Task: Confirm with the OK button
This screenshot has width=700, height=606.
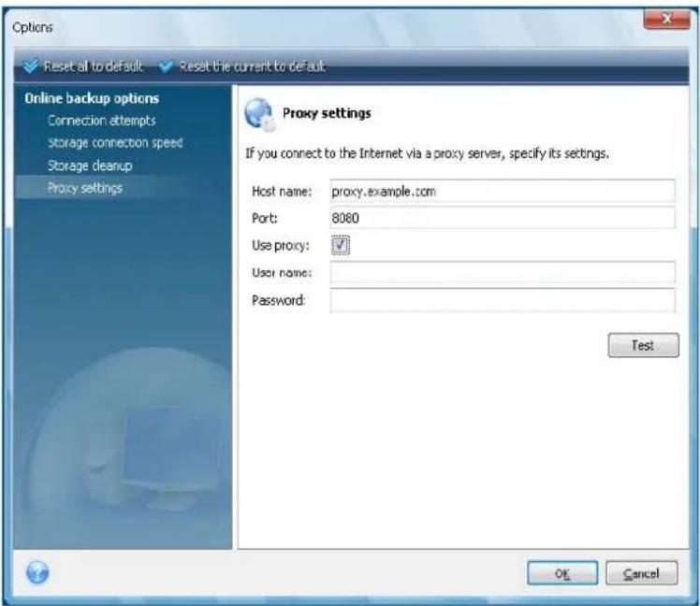Action: point(562,573)
